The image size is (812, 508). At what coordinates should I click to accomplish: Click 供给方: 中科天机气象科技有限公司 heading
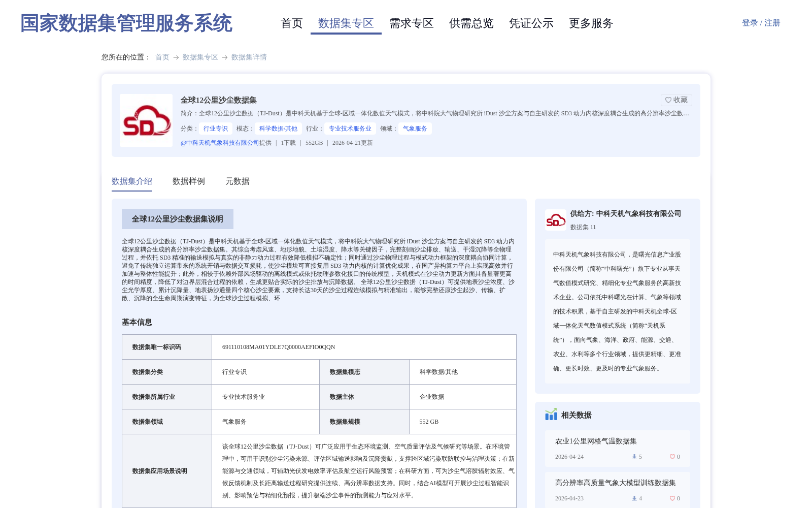pyautogui.click(x=626, y=213)
